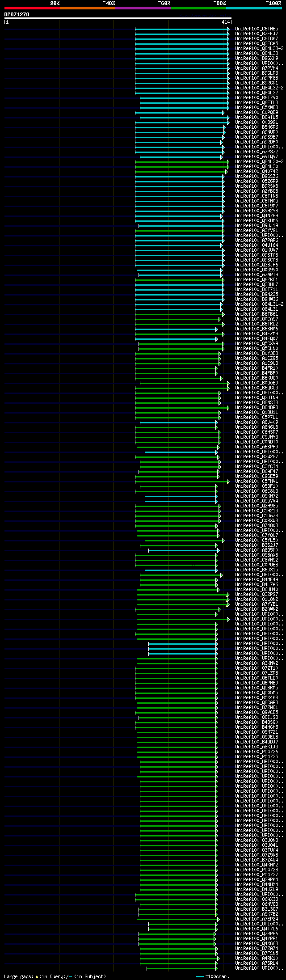The height and width of the screenshot is (980, 286).
Task: Click query end position 414 label
Action: pyautogui.click(x=225, y=22)
